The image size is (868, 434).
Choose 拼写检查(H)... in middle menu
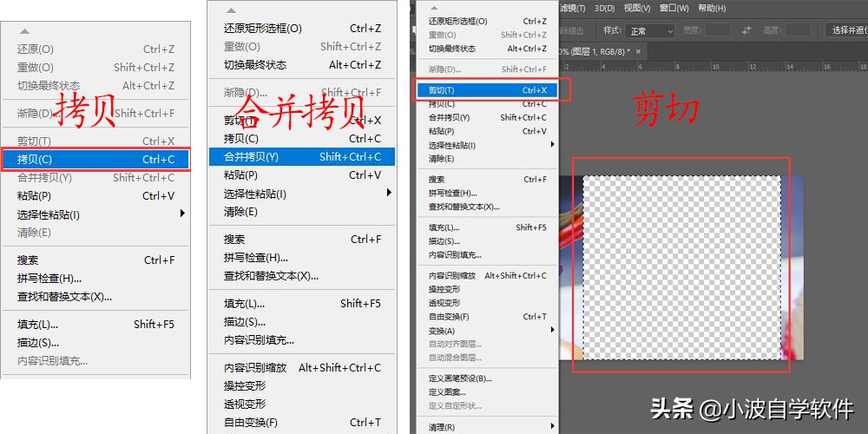pos(302,258)
